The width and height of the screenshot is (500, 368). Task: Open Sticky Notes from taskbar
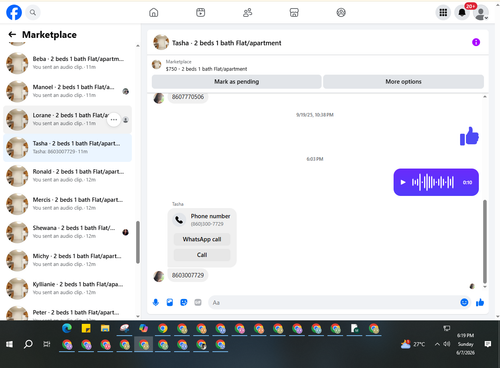(x=86, y=329)
